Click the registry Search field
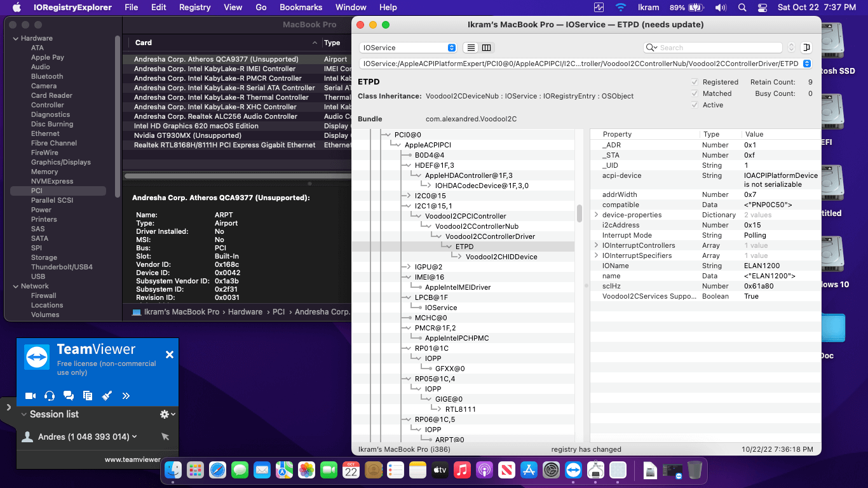 (718, 48)
